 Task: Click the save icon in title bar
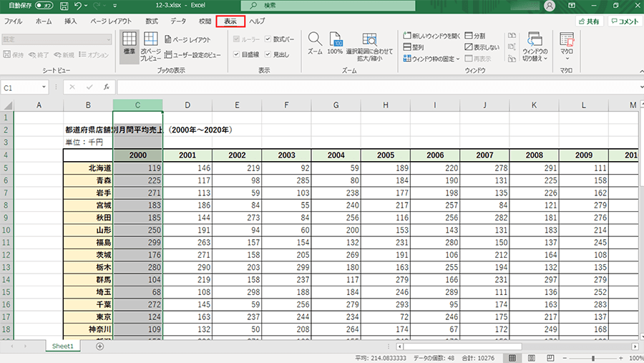[64, 6]
